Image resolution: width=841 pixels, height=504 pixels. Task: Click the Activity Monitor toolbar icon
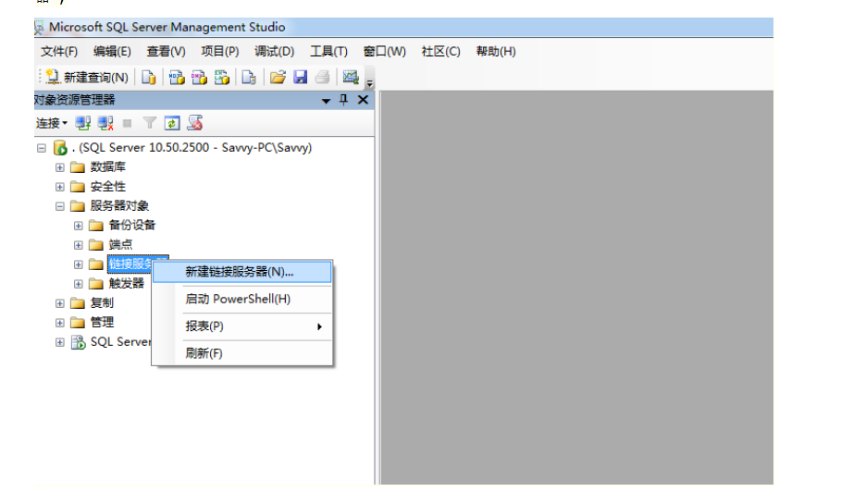(351, 77)
